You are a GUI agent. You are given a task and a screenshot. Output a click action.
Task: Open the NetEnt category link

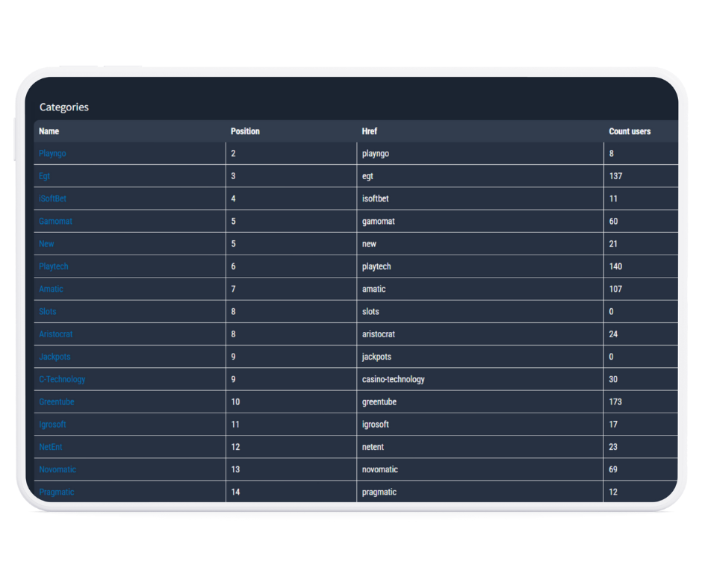tap(51, 446)
